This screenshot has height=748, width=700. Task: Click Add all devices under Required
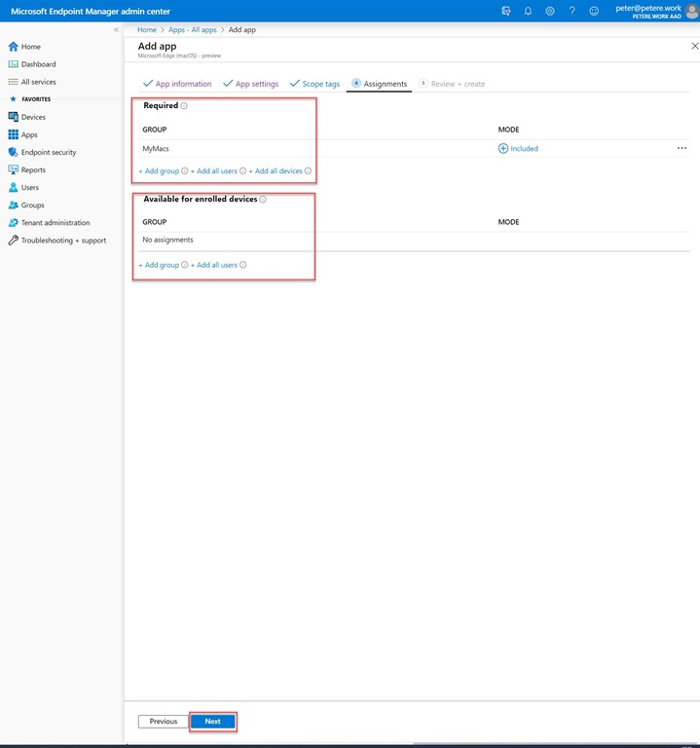pos(276,171)
